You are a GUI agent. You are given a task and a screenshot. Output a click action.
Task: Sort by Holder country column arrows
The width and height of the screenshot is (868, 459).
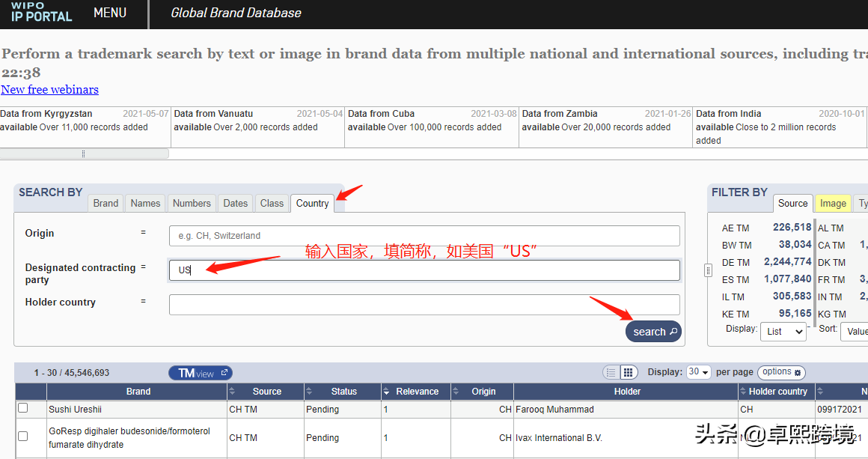click(743, 392)
